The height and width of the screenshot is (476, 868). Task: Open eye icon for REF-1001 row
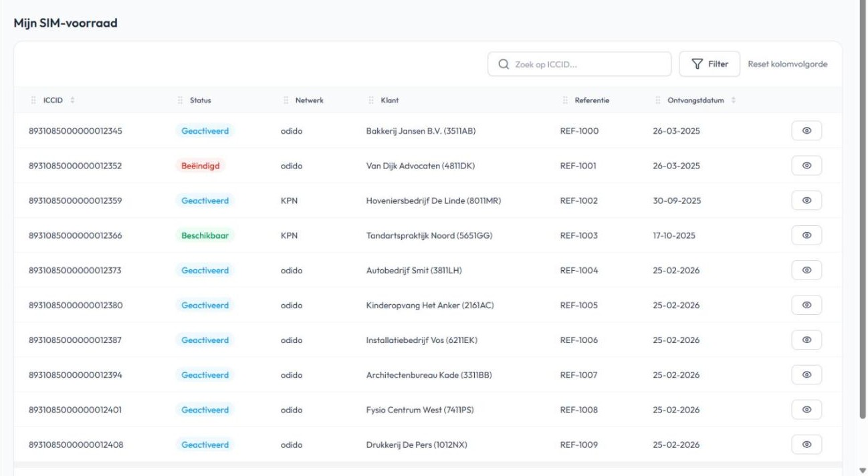pyautogui.click(x=806, y=166)
